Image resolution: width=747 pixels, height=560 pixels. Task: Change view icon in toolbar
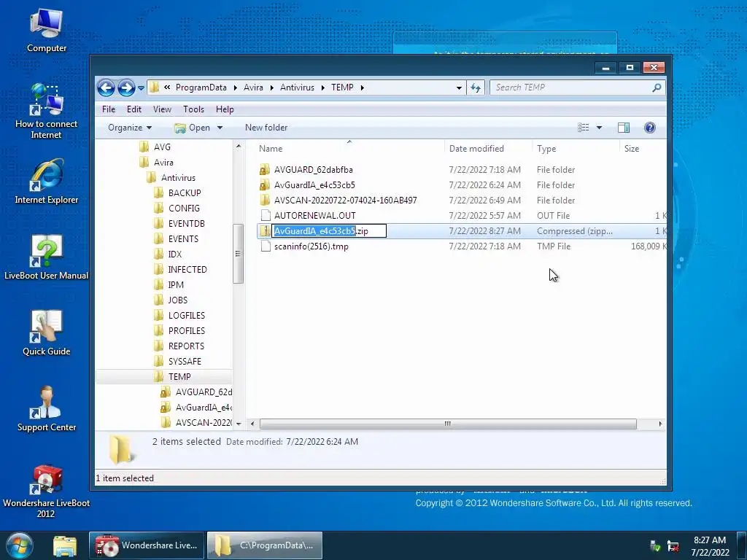pyautogui.click(x=583, y=128)
